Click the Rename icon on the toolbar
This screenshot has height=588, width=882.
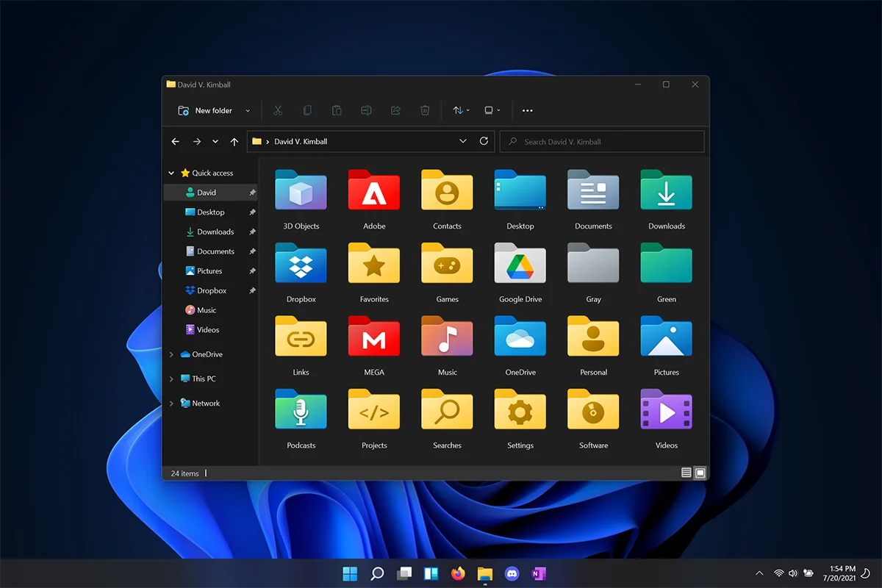coord(366,110)
